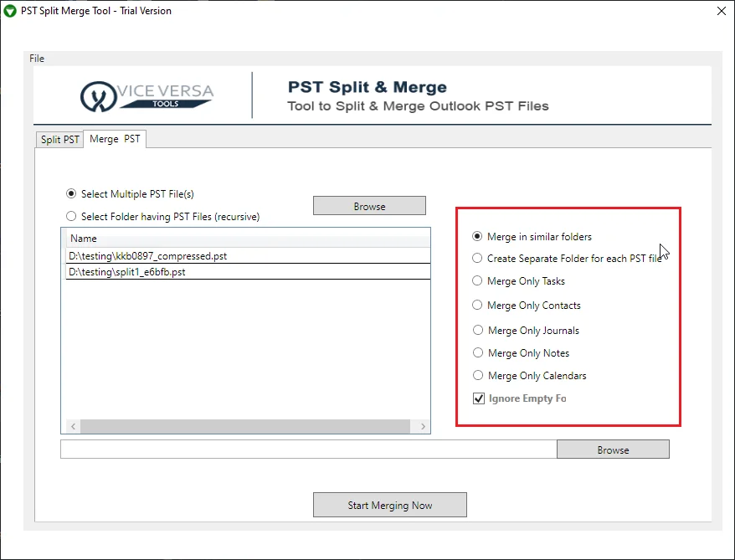Screen dimensions: 735x560
Task: Click Browse button to add PST files
Action: pyautogui.click(x=369, y=206)
